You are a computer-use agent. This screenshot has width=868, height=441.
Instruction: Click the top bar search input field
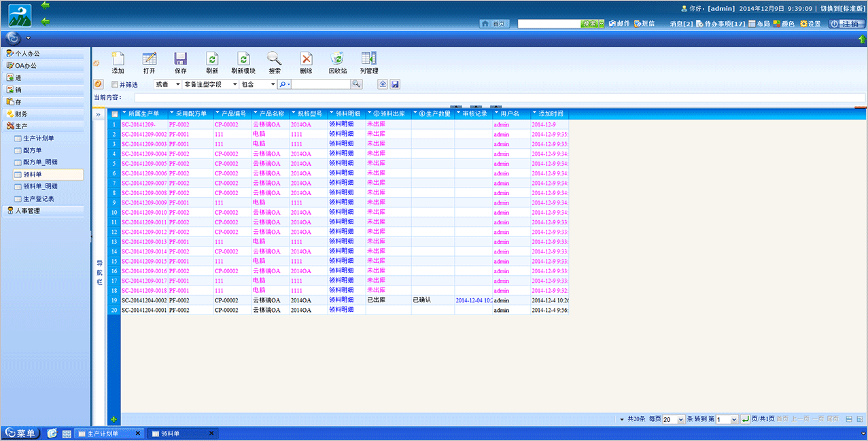coord(549,24)
